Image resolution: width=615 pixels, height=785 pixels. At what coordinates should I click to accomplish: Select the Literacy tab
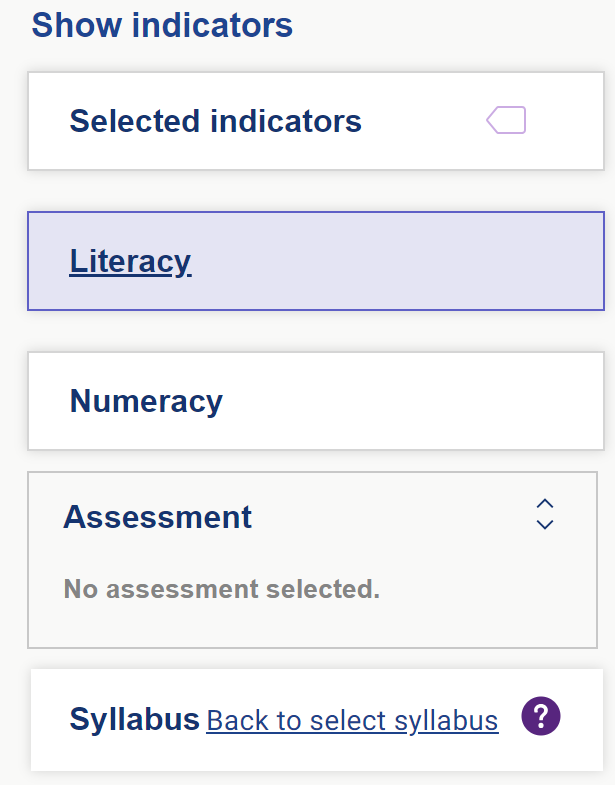click(316, 261)
